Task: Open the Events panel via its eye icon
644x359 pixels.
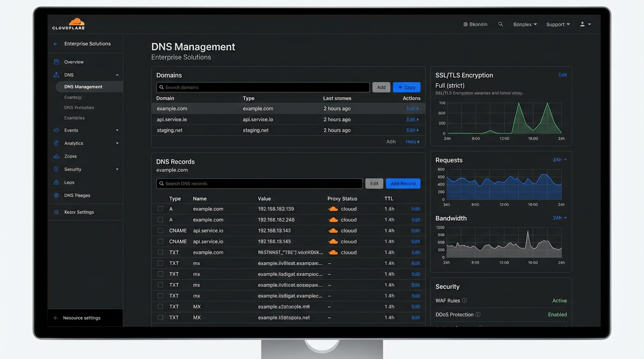Action: pos(56,130)
